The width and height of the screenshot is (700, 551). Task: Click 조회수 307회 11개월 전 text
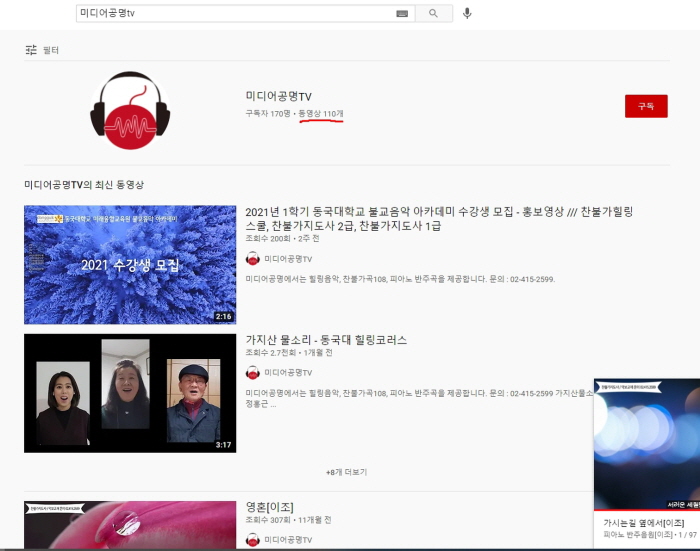pyautogui.click(x=288, y=520)
